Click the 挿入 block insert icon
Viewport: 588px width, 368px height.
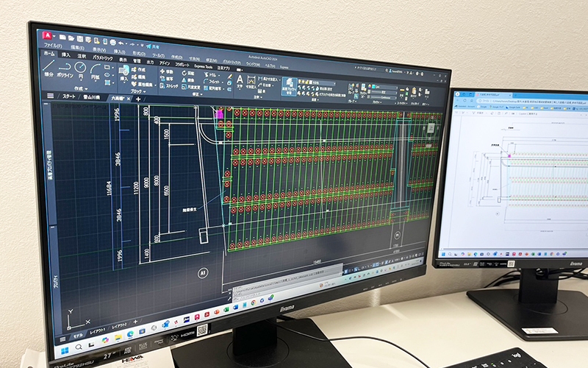pos(123,73)
